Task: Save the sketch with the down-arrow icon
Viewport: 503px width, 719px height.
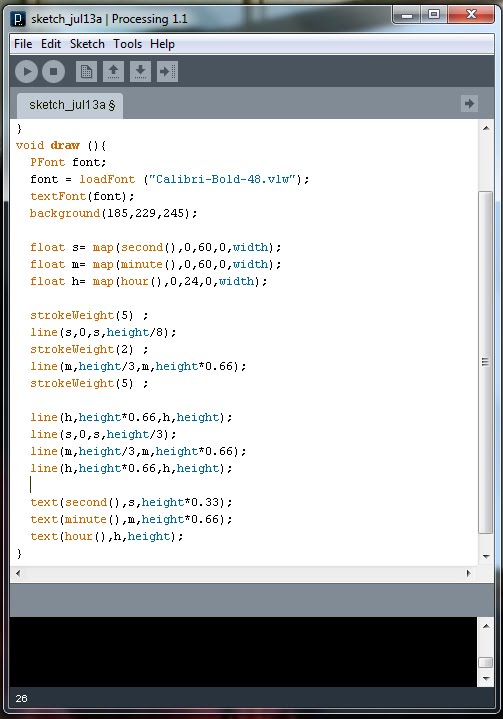Action: pyautogui.click(x=140, y=72)
